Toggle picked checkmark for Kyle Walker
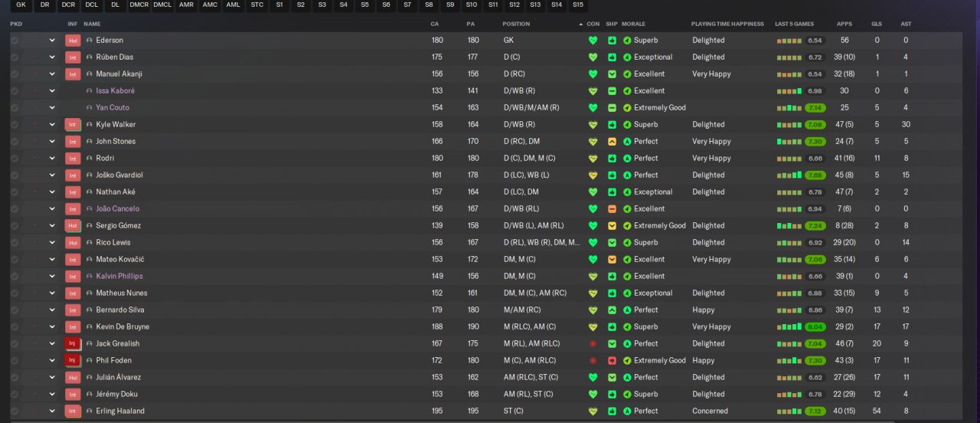 coord(15,124)
